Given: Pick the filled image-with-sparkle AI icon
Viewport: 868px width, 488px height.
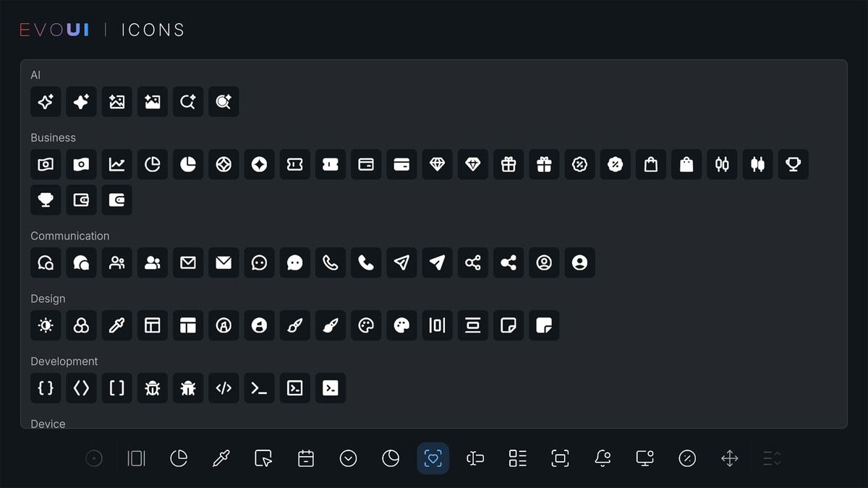Looking at the screenshot, I should [x=152, y=102].
